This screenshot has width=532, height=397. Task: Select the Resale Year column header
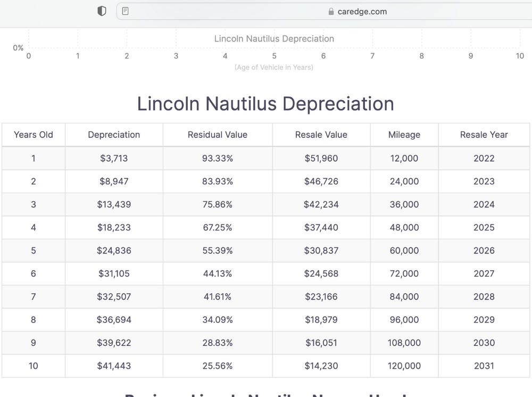tap(484, 135)
